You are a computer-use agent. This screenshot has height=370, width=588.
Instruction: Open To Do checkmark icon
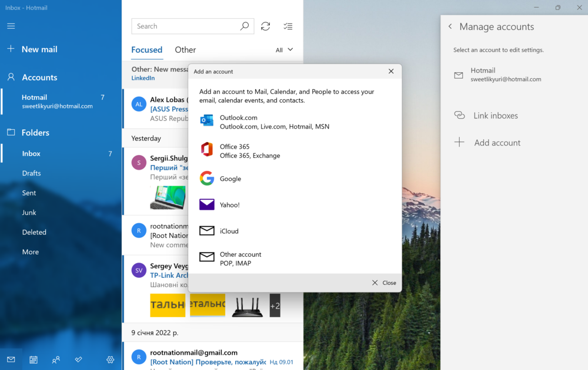(x=79, y=359)
